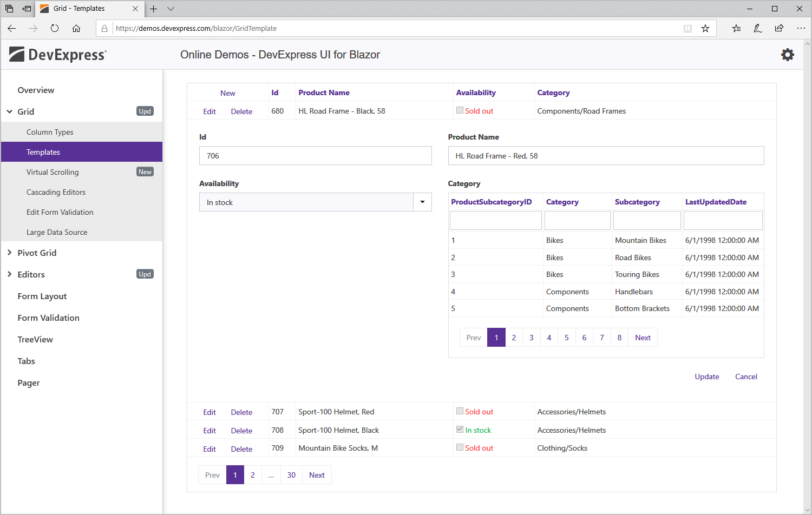Click the DevExpress logo
The image size is (812, 515).
tap(57, 54)
